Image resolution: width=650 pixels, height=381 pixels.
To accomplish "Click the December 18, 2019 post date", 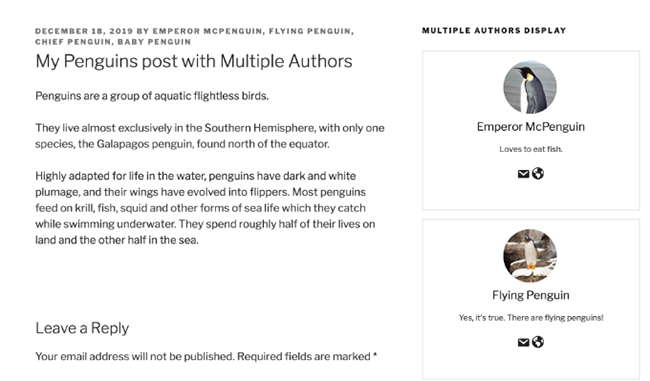I will point(84,31).
